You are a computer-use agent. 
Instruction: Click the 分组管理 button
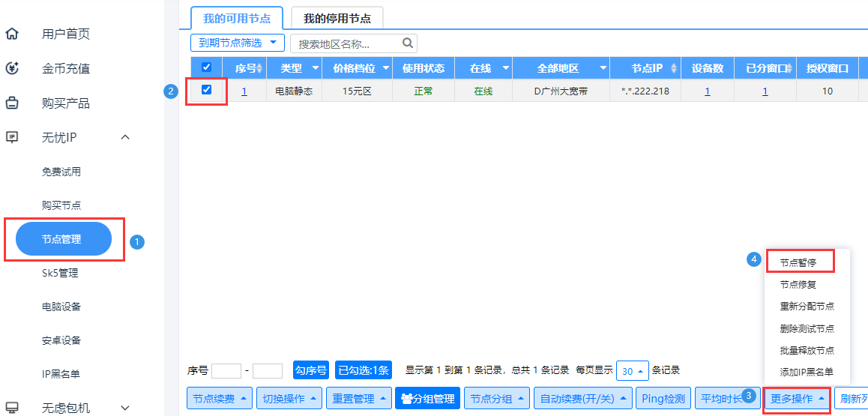[x=427, y=399]
